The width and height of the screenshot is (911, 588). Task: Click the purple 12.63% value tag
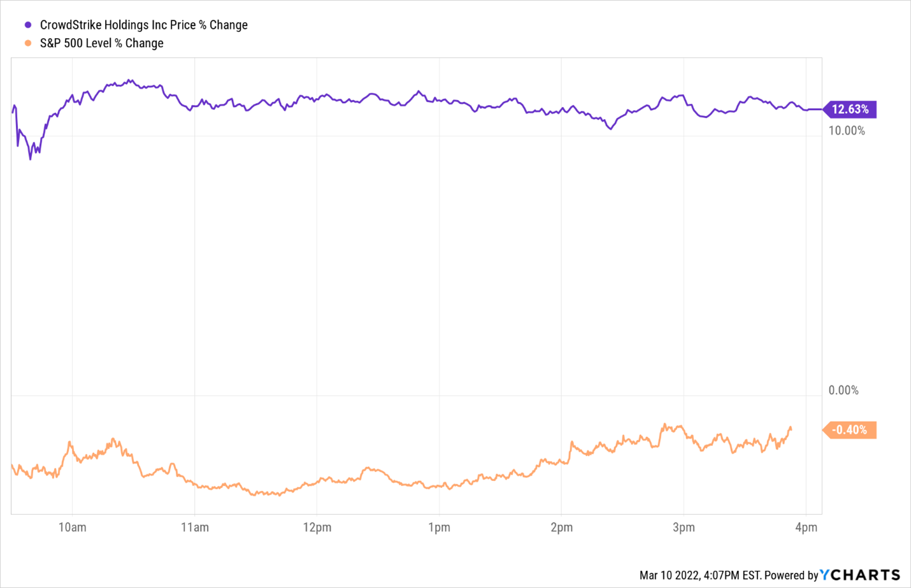tap(850, 110)
